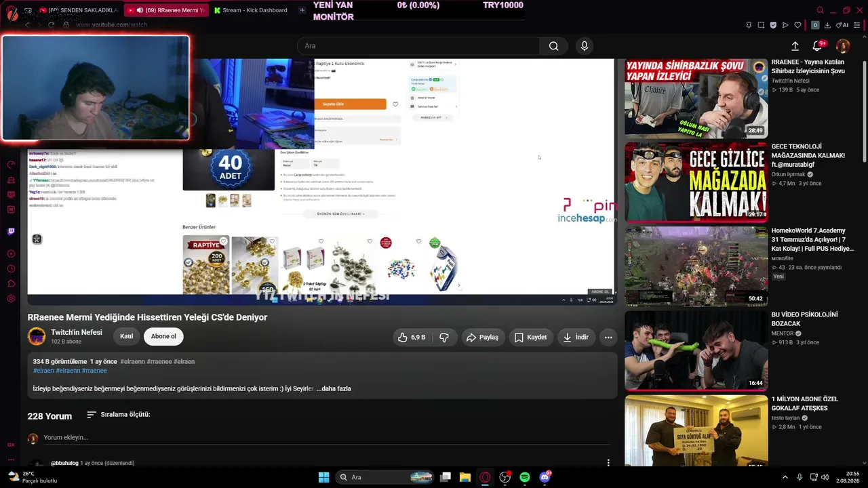Click the YouTube voice search microphone
Viewport: 868px width, 488px height.
click(x=585, y=46)
